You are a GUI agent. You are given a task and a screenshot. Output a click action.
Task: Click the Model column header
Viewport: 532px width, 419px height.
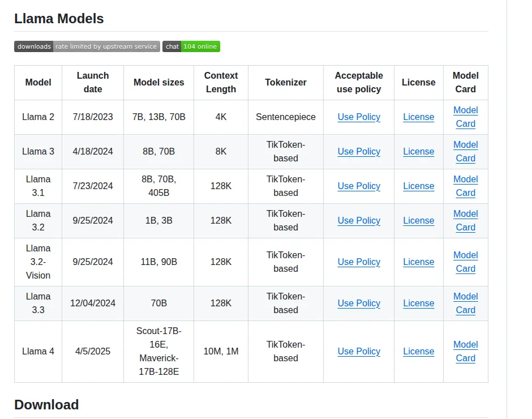(x=38, y=83)
